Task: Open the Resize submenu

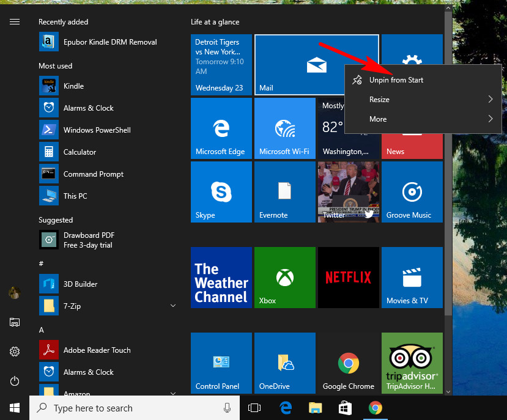Action: 379,99
